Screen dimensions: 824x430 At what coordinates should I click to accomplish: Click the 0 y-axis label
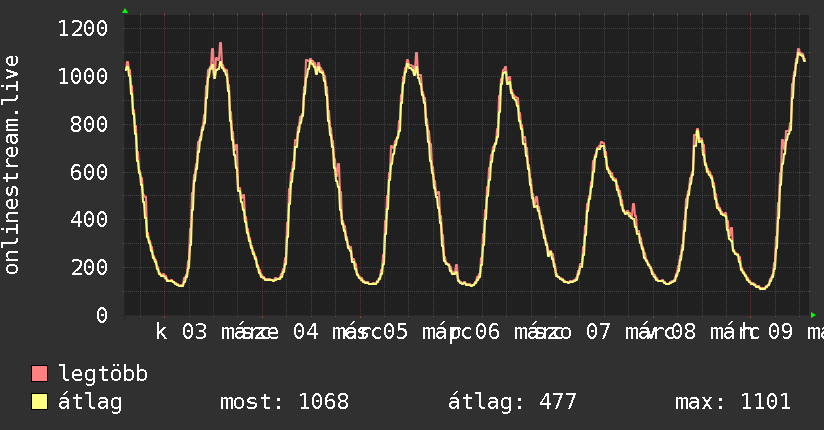(102, 315)
